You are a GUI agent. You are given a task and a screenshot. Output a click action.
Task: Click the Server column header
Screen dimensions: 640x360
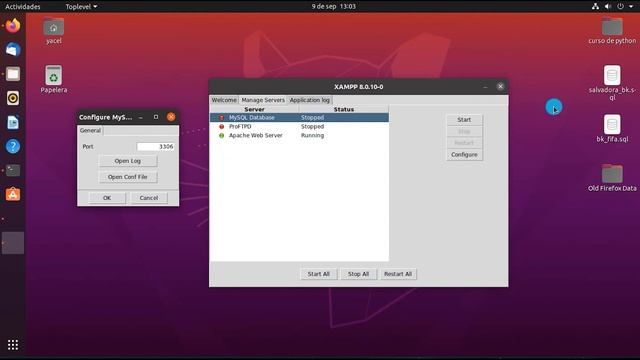pyautogui.click(x=254, y=109)
